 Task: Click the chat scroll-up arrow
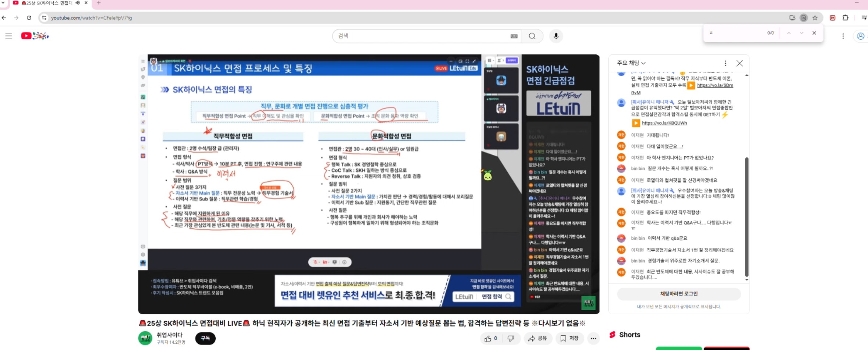coord(746,75)
